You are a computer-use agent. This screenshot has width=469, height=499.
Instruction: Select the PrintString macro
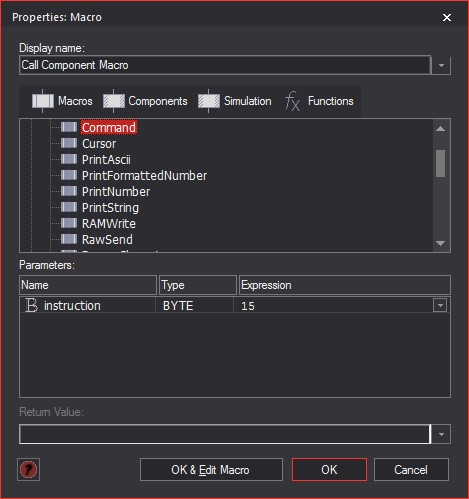[110, 208]
